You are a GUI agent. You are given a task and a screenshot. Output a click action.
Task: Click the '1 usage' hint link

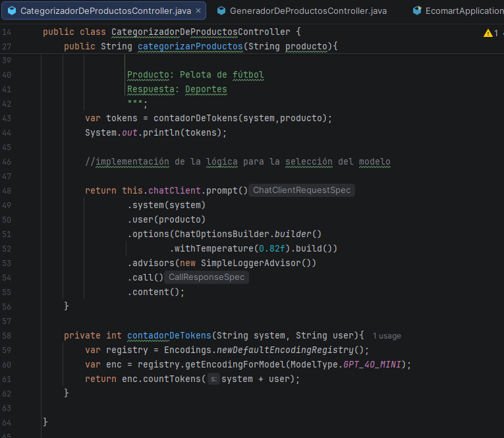[386, 336]
